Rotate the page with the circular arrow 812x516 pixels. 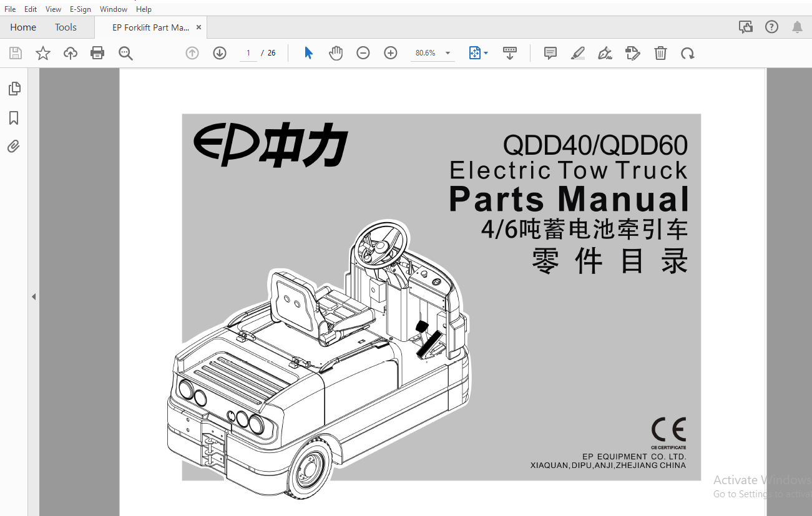point(688,53)
